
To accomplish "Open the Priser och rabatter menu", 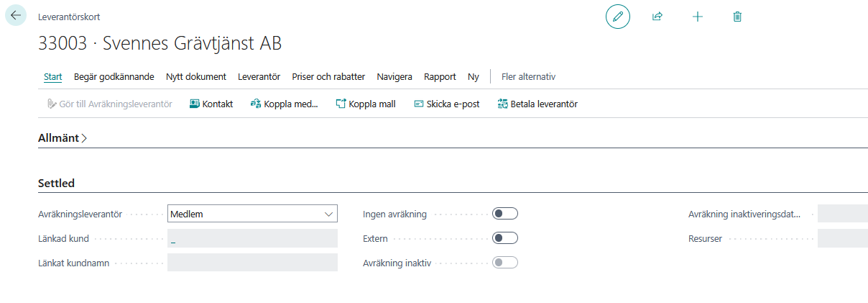I will (x=328, y=77).
